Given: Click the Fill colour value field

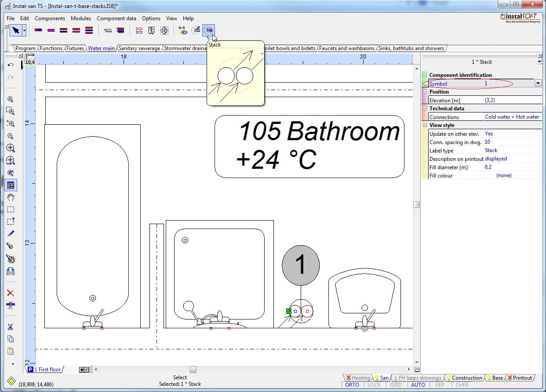Looking at the screenshot, I should click(512, 175).
